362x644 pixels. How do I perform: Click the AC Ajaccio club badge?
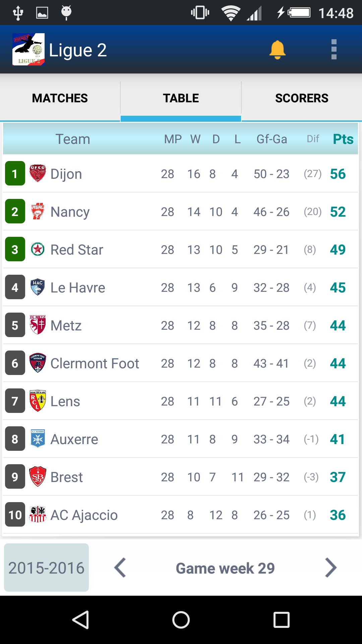(x=38, y=515)
